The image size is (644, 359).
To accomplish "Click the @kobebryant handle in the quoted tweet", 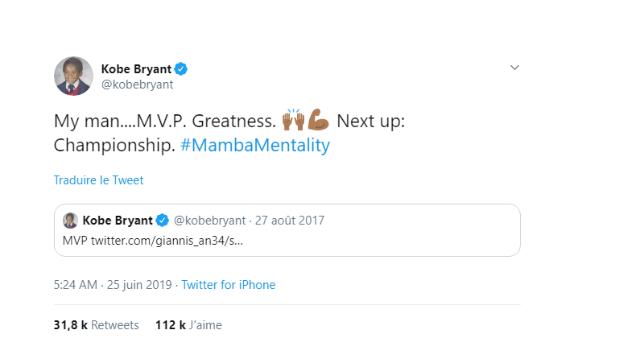I will click(x=208, y=221).
